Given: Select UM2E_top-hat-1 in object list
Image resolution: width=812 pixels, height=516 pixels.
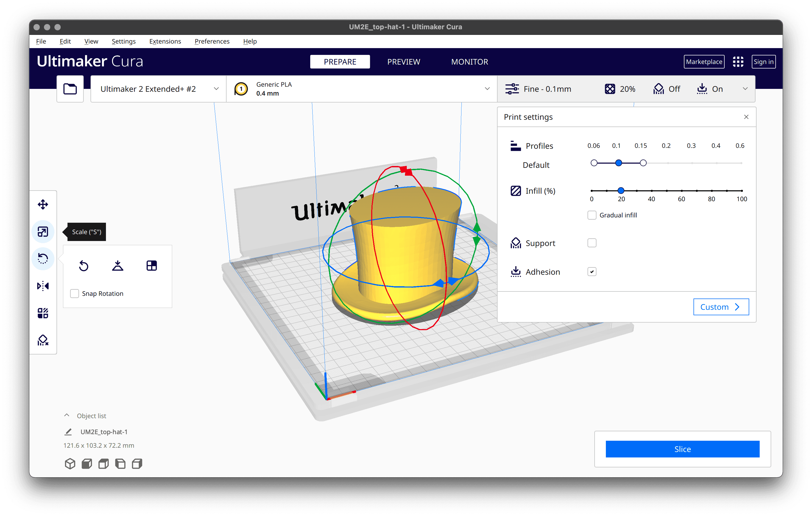Looking at the screenshot, I should [x=104, y=432].
